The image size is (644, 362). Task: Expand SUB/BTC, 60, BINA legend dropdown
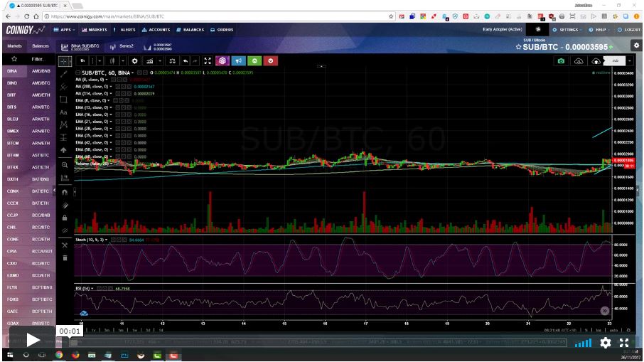click(133, 73)
